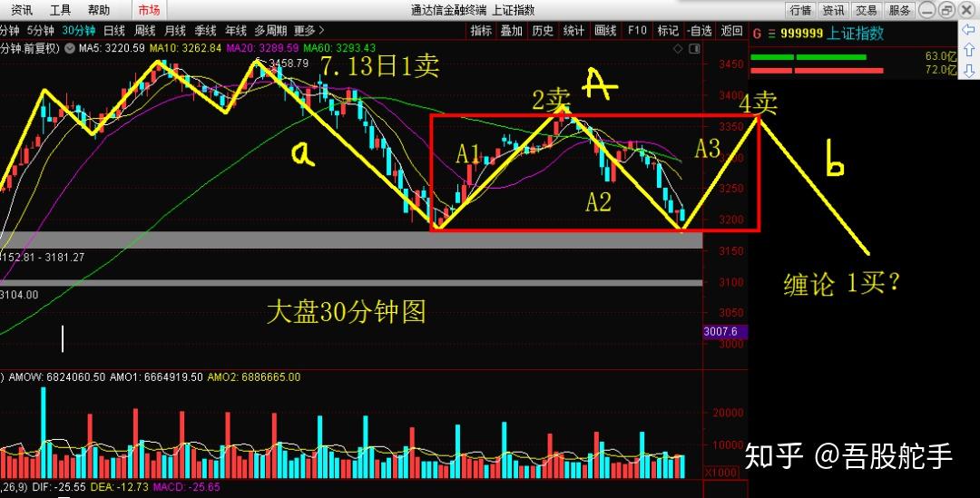Viewport: 980px width, 498px height.
Task: Click the red G icon beside 999999
Action: [x=757, y=34]
